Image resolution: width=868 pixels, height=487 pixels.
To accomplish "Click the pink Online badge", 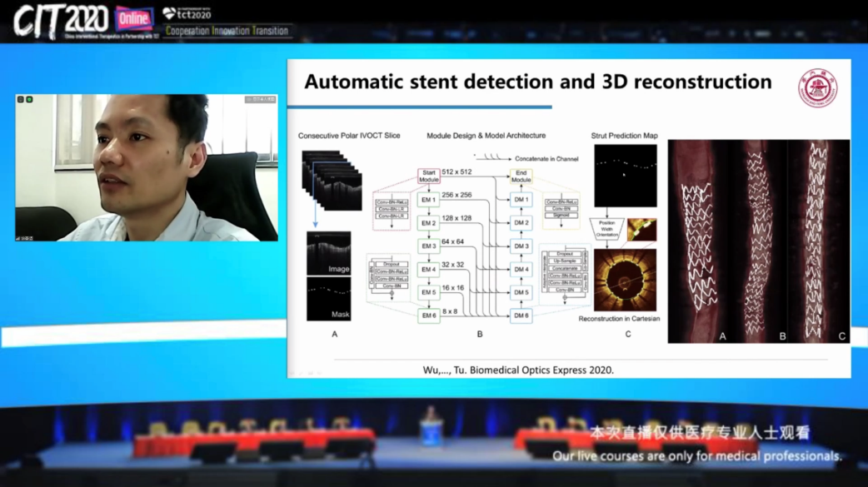I will [x=133, y=17].
